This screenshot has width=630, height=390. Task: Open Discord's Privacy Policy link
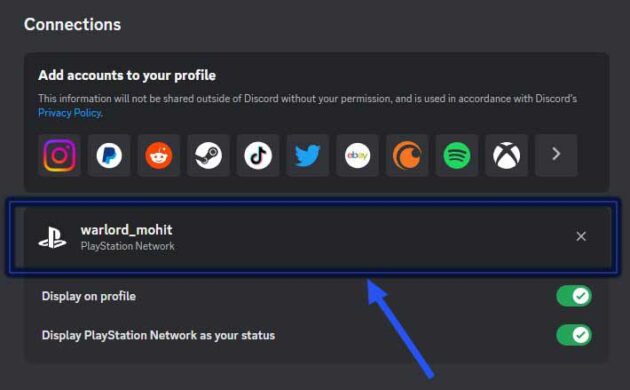[70, 113]
